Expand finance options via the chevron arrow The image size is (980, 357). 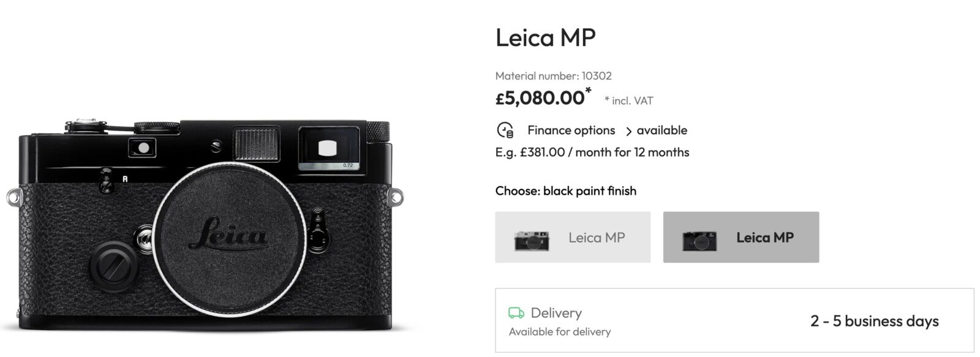628,131
